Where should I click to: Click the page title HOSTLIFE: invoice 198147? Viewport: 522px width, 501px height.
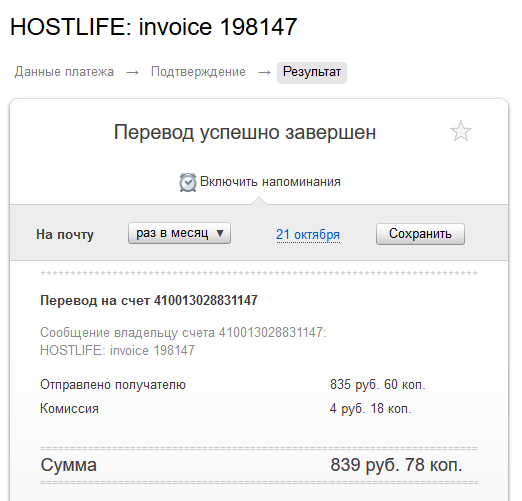[x=154, y=27]
